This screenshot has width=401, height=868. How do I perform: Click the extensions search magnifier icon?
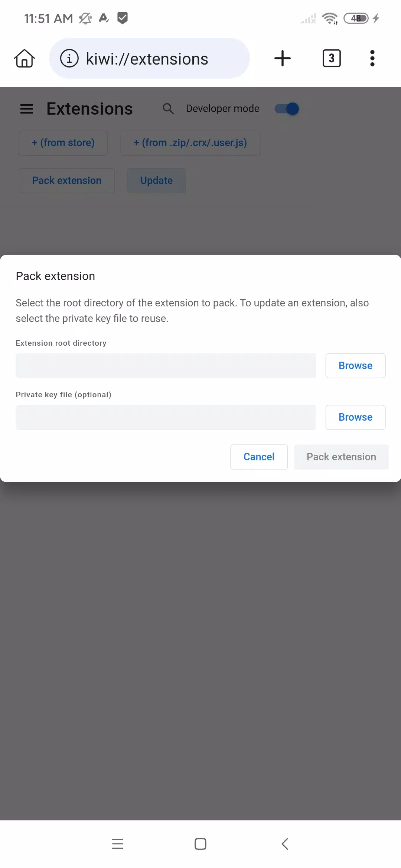(x=168, y=109)
